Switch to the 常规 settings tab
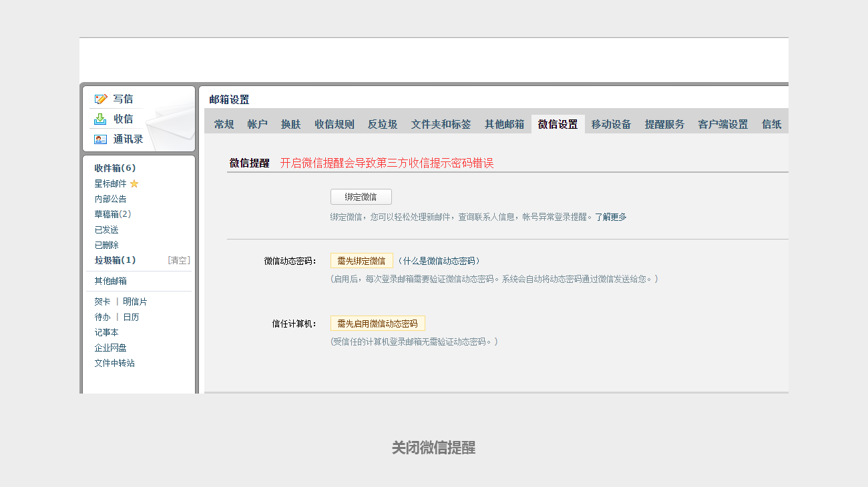 tap(224, 124)
